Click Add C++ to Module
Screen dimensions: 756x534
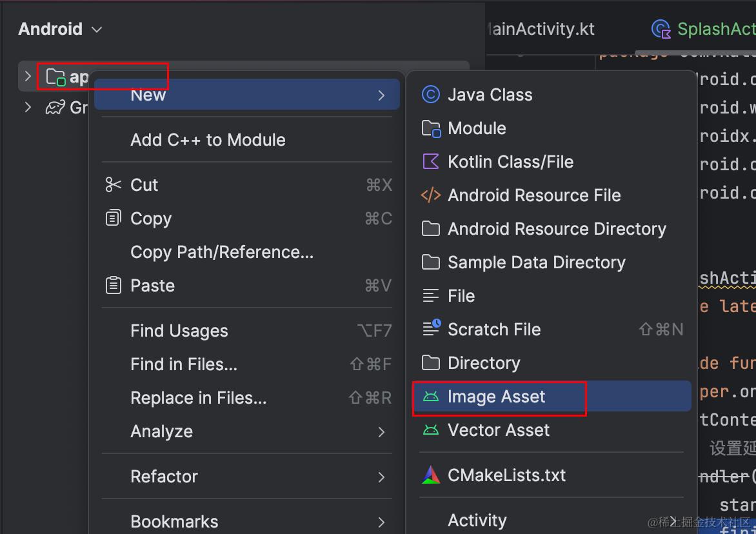(208, 140)
